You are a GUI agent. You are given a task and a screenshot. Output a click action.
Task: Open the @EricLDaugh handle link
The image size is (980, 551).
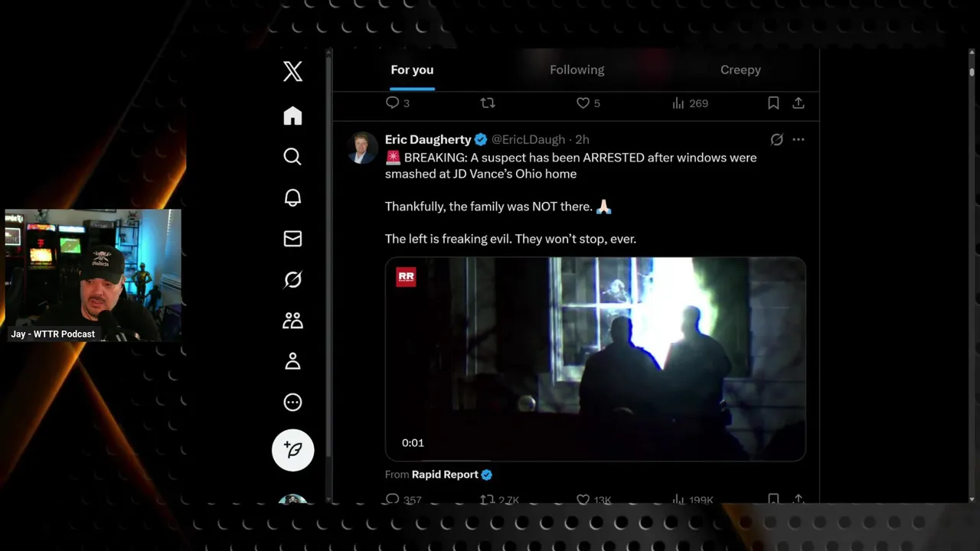528,139
